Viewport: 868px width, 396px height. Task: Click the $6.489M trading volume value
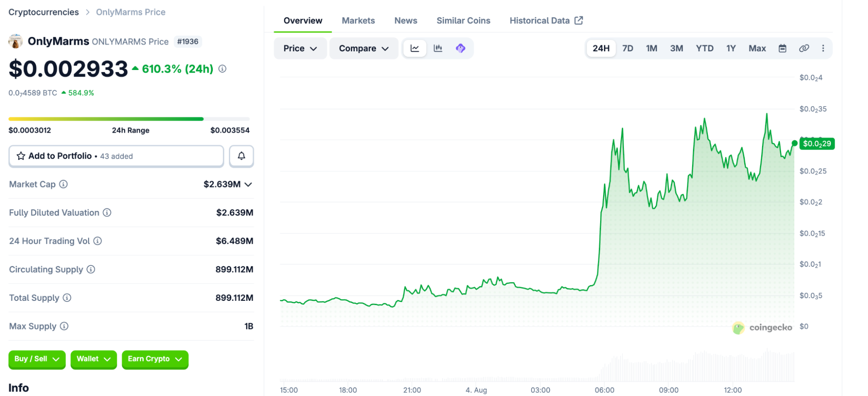(x=234, y=241)
